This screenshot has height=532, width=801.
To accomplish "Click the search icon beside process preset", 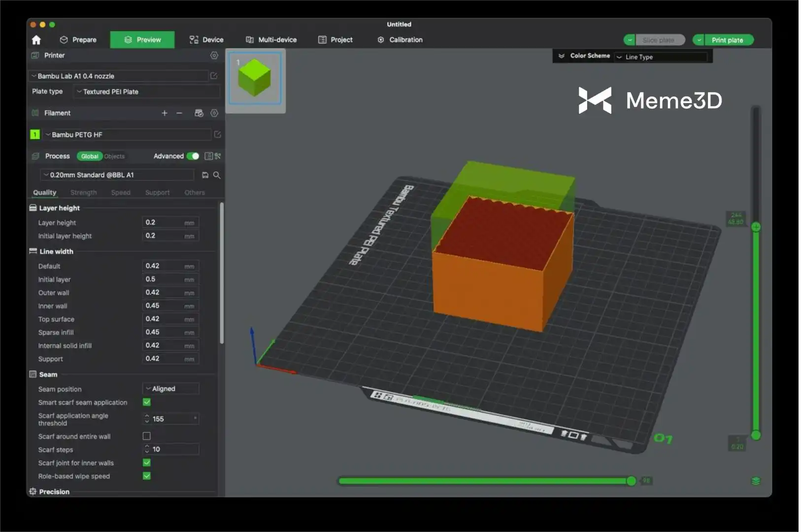I will click(x=217, y=175).
